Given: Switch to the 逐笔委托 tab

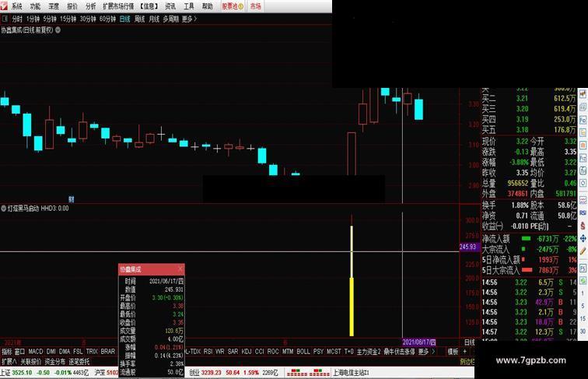Looking at the screenshot, I should pos(79,362).
